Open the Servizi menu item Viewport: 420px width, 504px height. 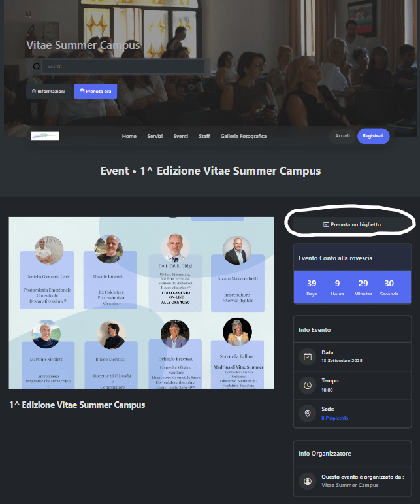[x=155, y=136]
